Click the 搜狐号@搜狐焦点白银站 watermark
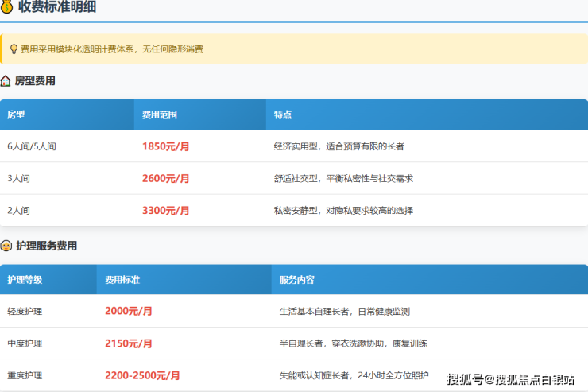588x392 pixels. coord(511,378)
